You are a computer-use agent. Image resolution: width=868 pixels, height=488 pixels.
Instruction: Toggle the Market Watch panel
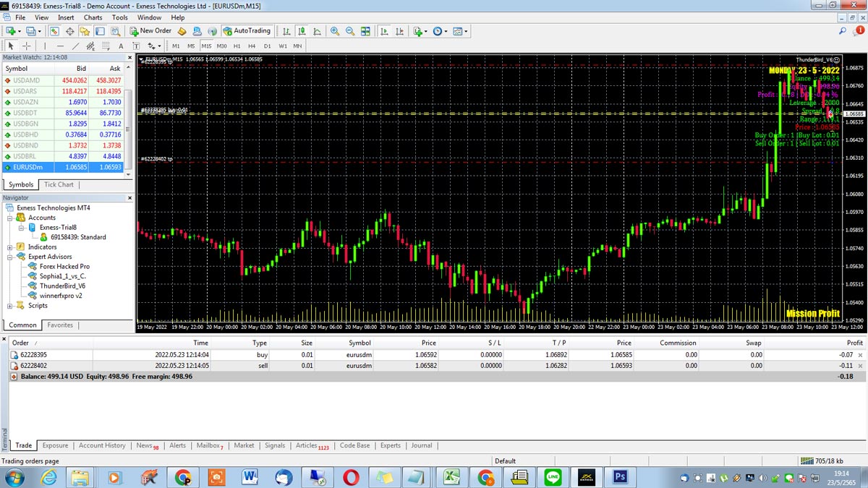(x=54, y=31)
